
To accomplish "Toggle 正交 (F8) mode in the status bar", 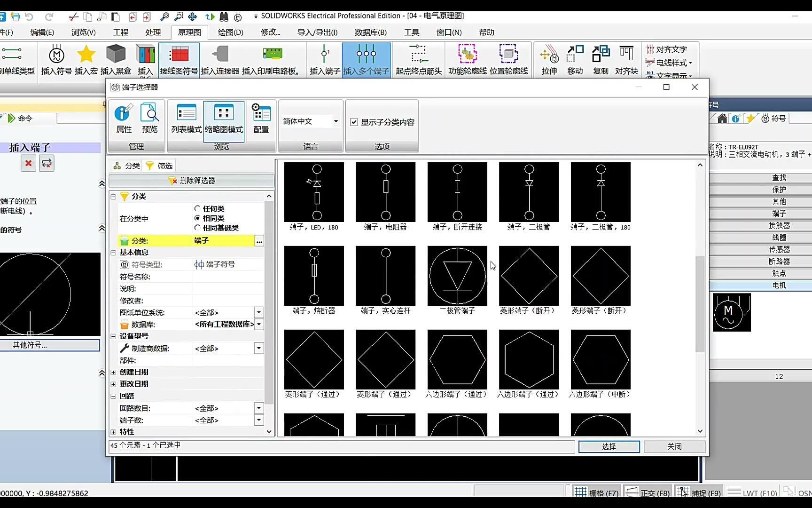I will point(653,492).
